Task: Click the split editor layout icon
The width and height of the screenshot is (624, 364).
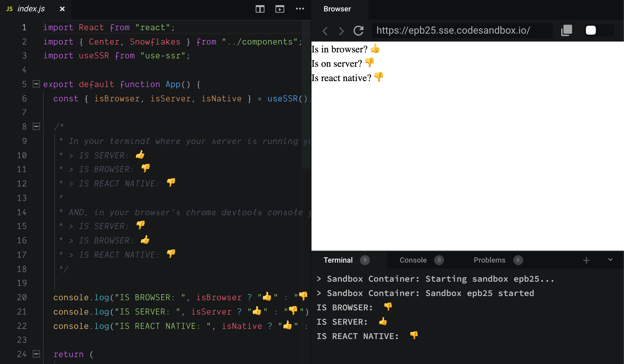Action: click(x=260, y=9)
